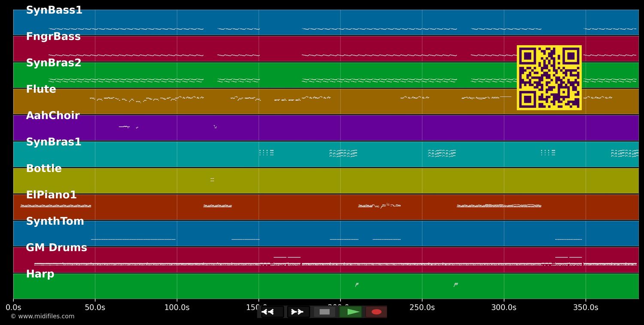Click the fast-forward button
The width and height of the screenshot is (644, 325).
[298, 312]
